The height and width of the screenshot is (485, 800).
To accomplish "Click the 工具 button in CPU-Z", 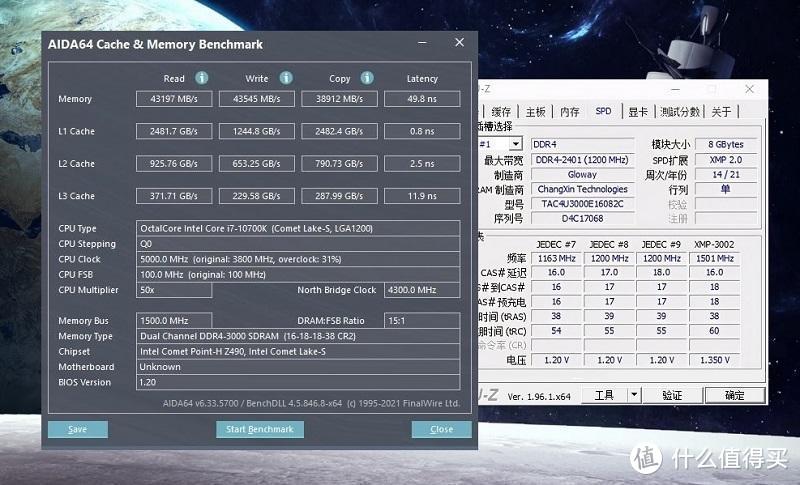I will click(x=605, y=395).
